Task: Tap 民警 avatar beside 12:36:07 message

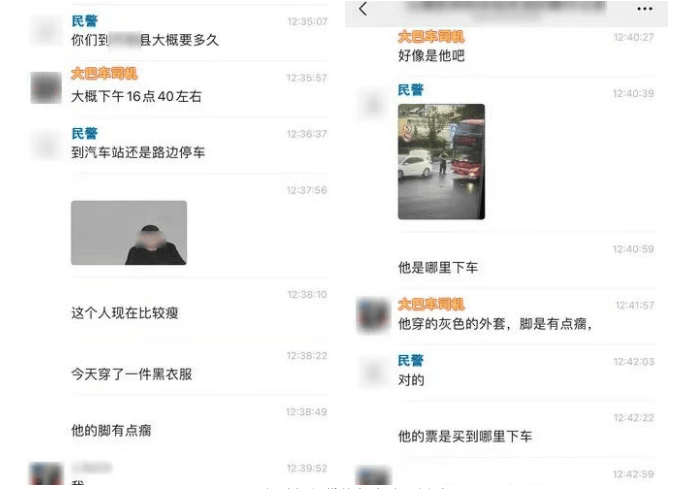Action: click(46, 30)
